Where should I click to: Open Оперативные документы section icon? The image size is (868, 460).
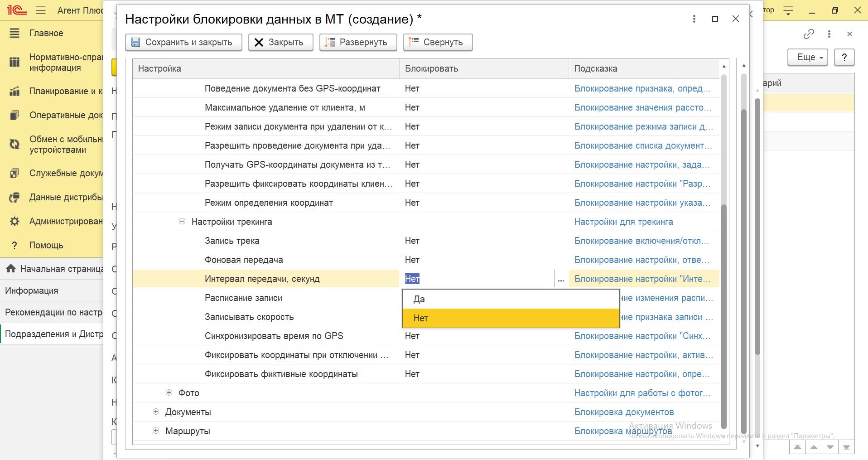14,115
